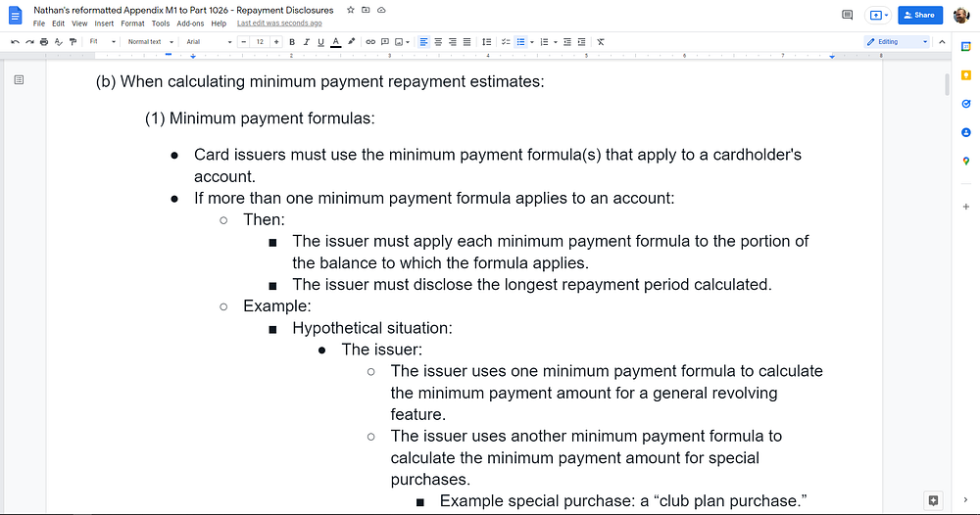This screenshot has width=980, height=515.
Task: Print the document
Action: point(44,42)
